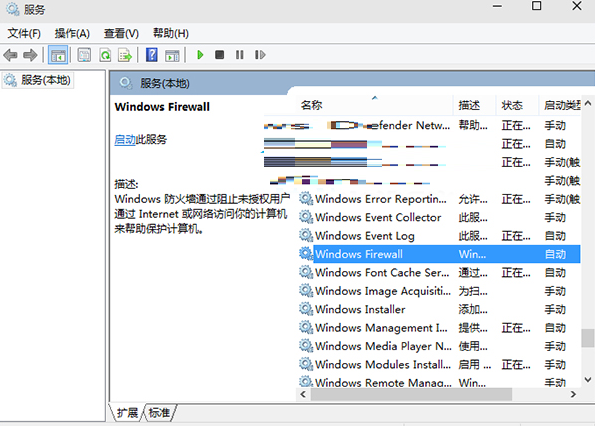The height and width of the screenshot is (426, 595).
Task: Switch to the 标准 tab
Action: coord(159,412)
